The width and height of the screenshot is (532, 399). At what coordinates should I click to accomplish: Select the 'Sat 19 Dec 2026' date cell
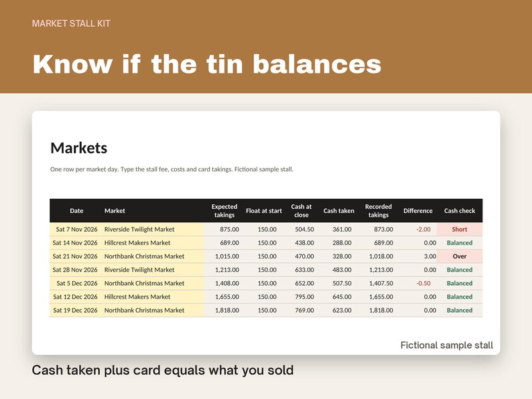75,311
